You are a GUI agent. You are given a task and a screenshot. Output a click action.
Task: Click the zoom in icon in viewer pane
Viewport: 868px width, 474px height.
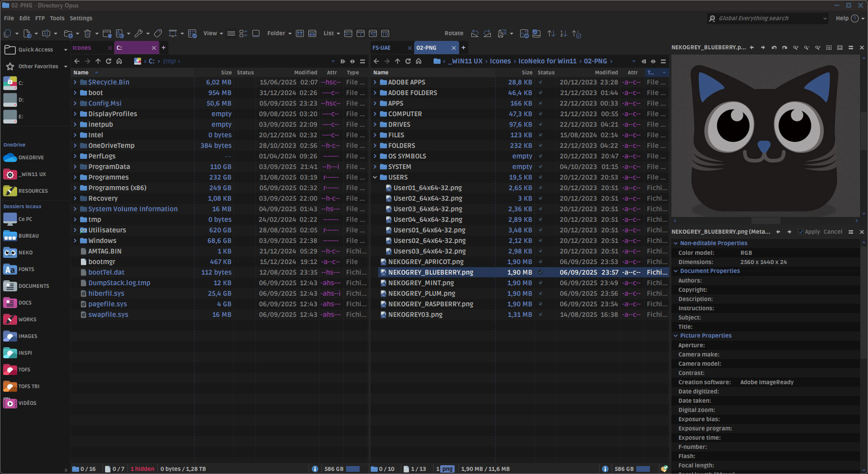[x=795, y=48]
